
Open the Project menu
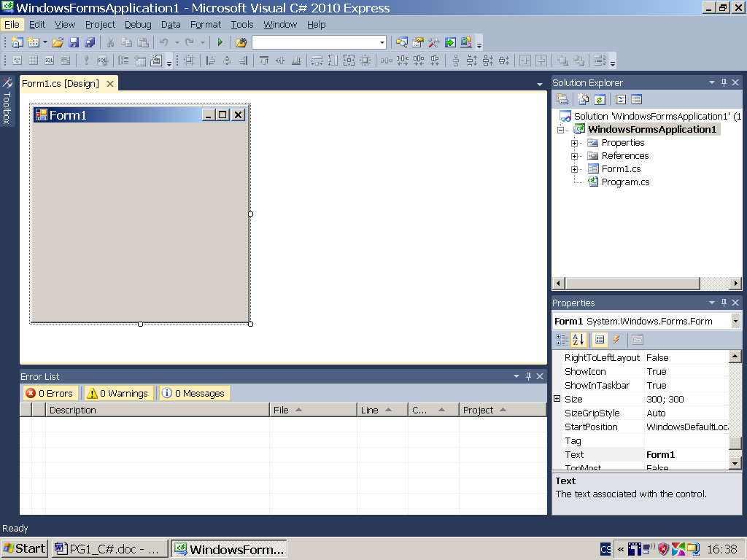click(x=100, y=25)
